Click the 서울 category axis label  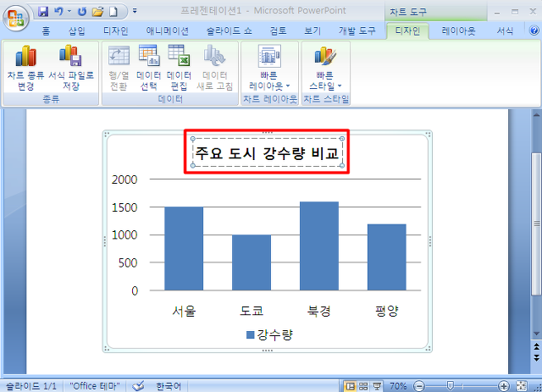(x=184, y=311)
